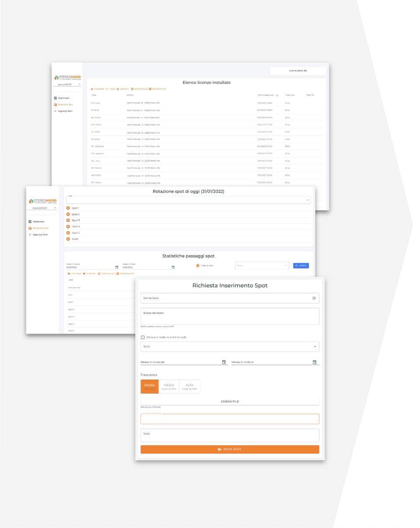The width and height of the screenshot is (420, 528).
Task: Open Sede dropdown beside the CERCA button
Action: click(287, 266)
